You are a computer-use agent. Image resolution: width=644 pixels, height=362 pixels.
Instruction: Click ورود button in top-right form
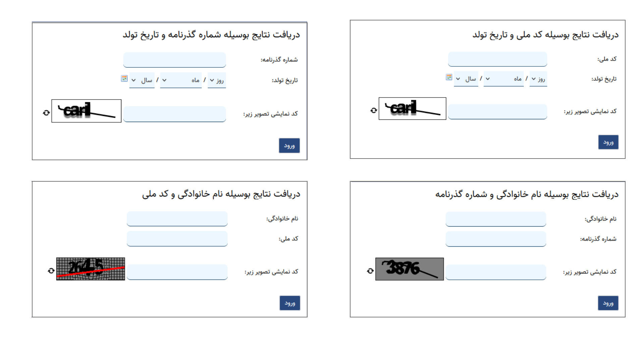point(608,142)
